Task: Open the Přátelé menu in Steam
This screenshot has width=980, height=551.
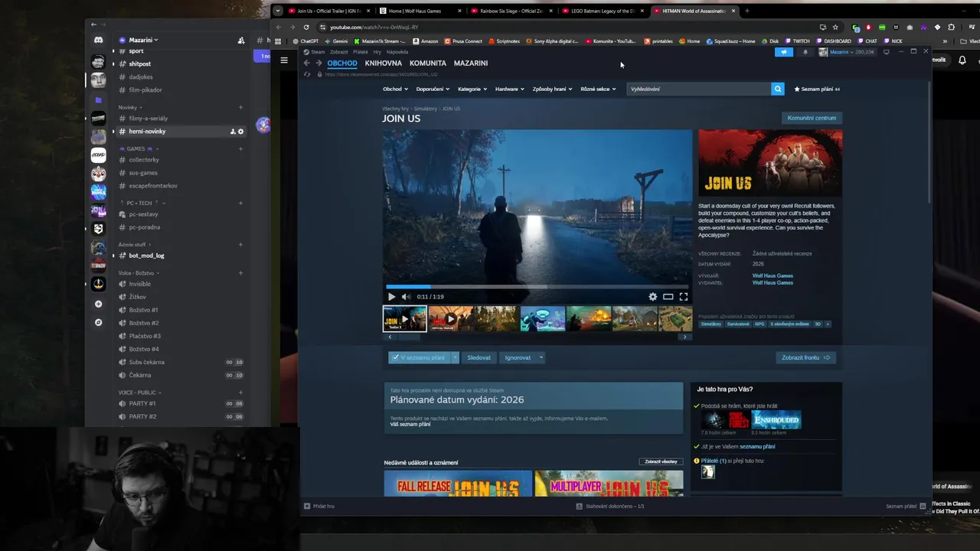Action: coord(360,52)
